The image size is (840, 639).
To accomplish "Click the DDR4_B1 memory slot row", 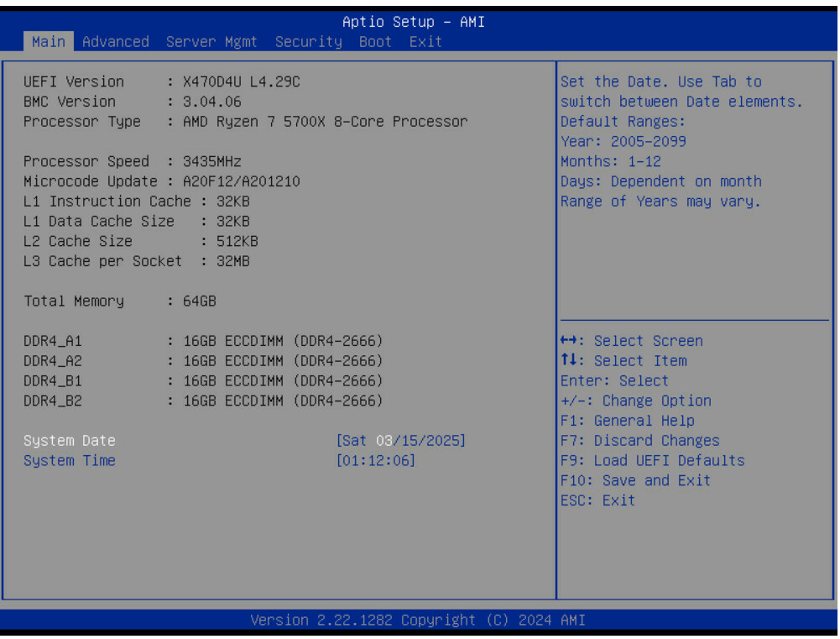I will (203, 380).
